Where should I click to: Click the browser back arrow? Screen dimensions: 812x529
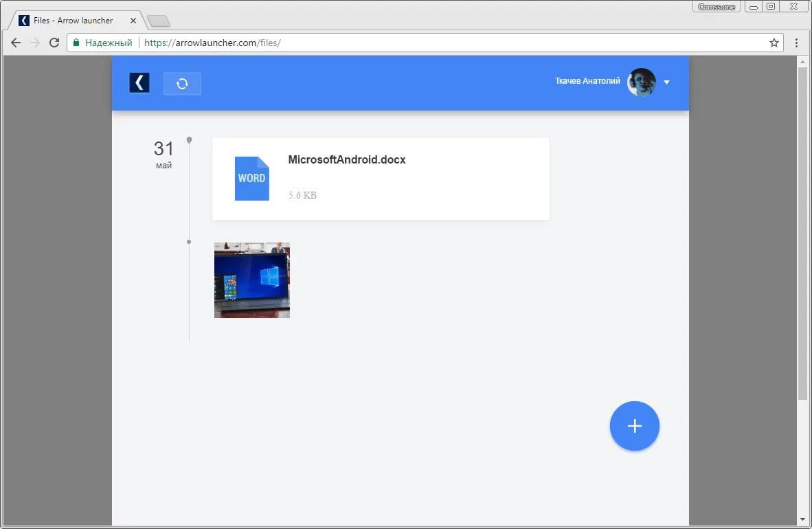pos(15,42)
